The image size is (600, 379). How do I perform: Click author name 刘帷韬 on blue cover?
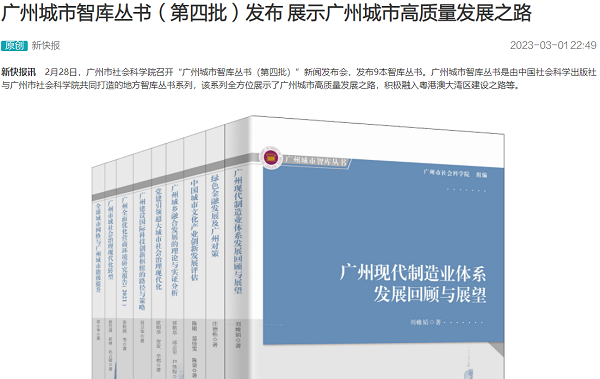pos(419,322)
